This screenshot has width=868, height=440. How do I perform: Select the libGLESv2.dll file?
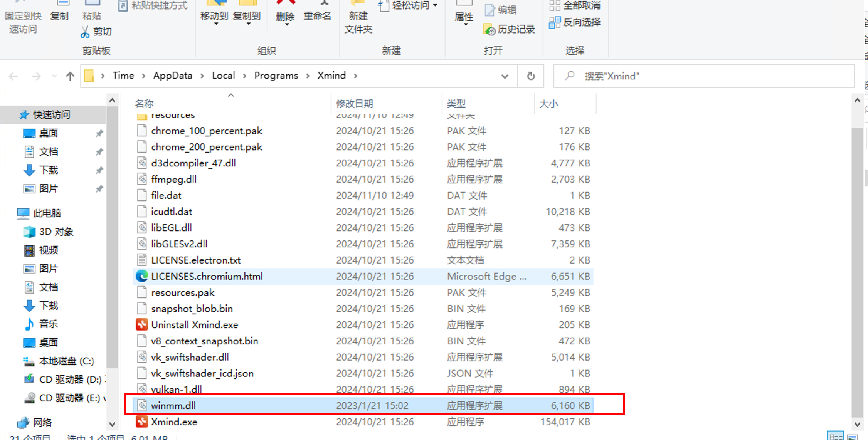coord(362,244)
